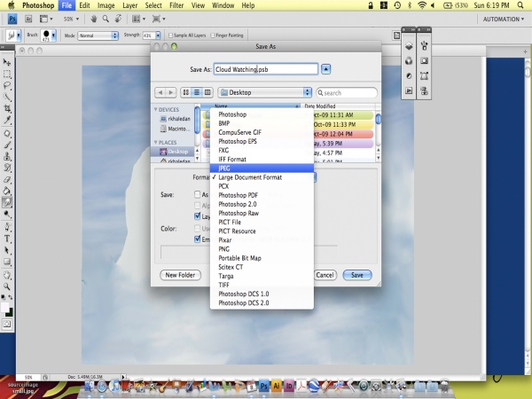The width and height of the screenshot is (532, 399).
Task: Open the Desktop location dropdown
Action: pos(264,92)
